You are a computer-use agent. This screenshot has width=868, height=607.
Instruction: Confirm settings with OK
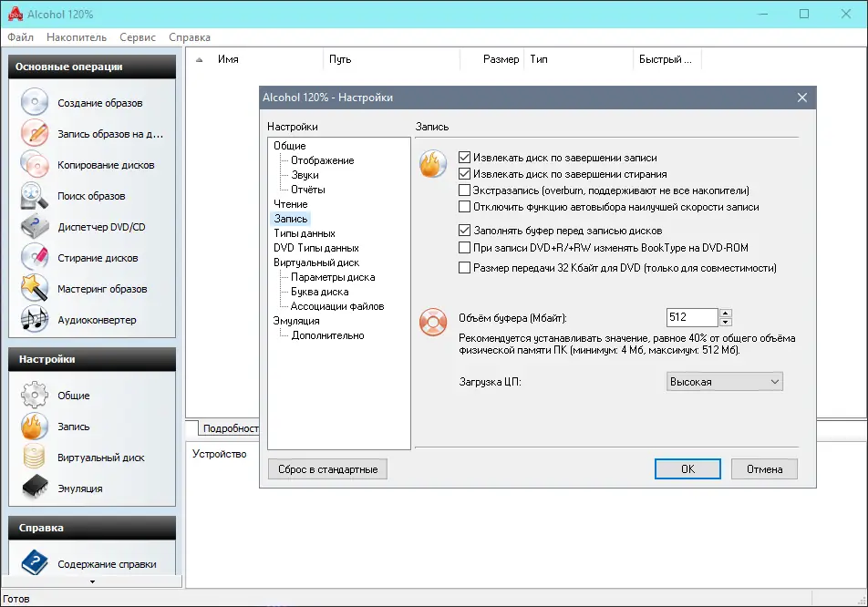click(x=687, y=468)
